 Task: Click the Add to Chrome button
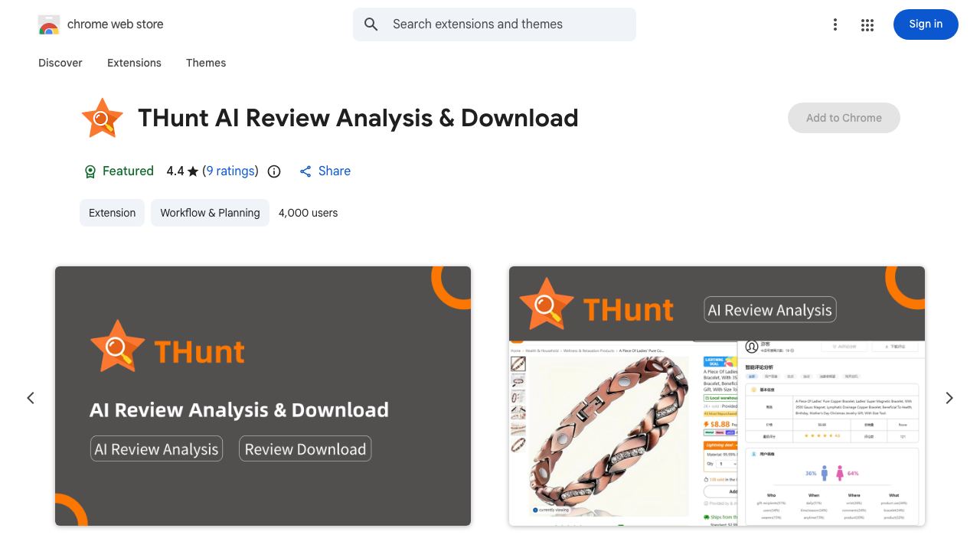pos(844,118)
